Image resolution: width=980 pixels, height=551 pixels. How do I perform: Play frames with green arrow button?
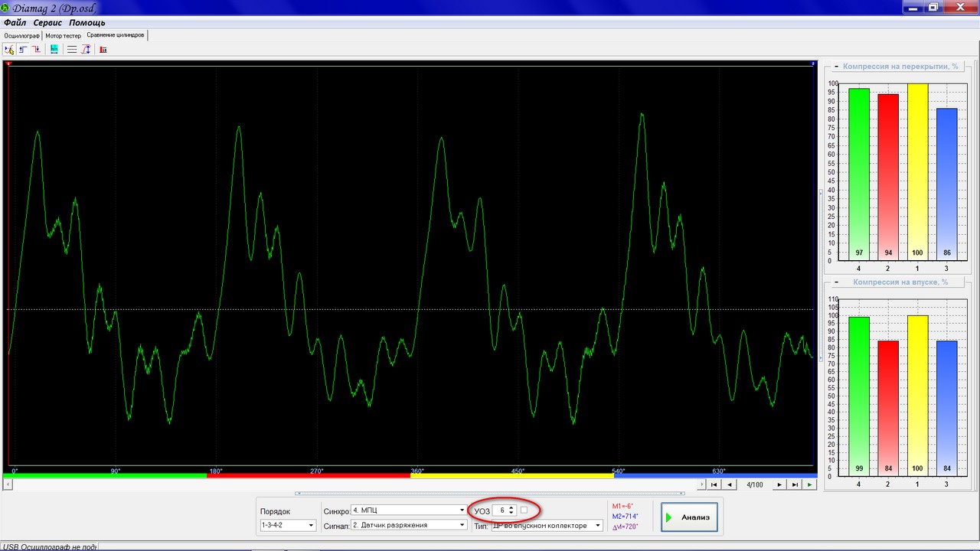(810, 484)
